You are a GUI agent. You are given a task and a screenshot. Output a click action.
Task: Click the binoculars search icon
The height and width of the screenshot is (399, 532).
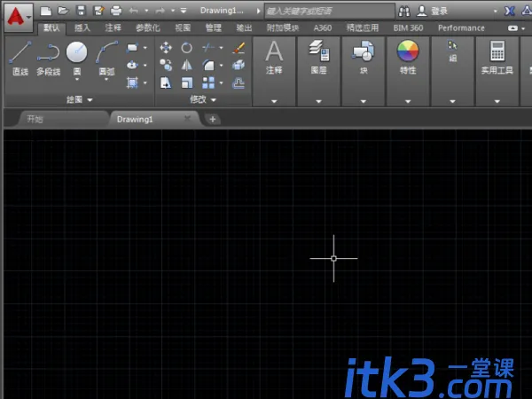point(404,12)
